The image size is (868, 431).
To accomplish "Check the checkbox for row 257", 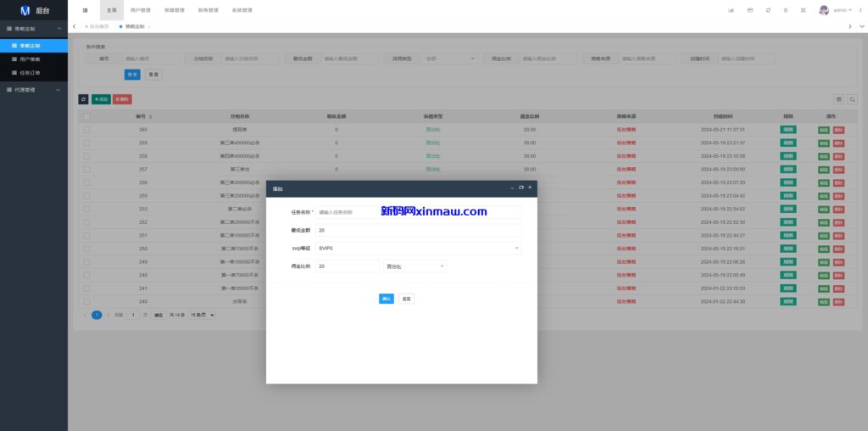I will [x=87, y=170].
